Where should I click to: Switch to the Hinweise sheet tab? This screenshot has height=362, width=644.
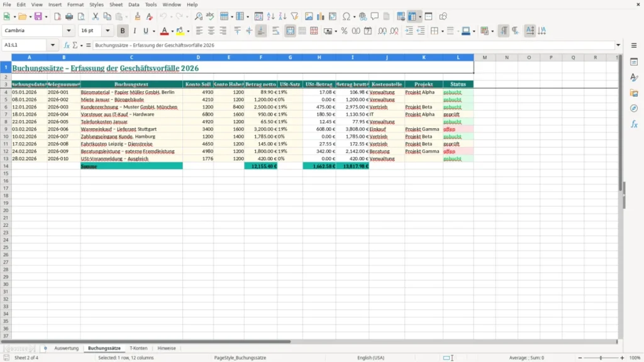[166, 348]
